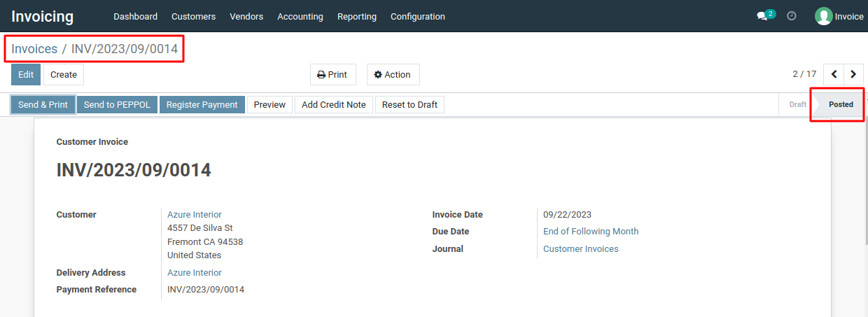Click the Invoices breadcrumb link
Screen dimensions: 868x317
(x=34, y=49)
